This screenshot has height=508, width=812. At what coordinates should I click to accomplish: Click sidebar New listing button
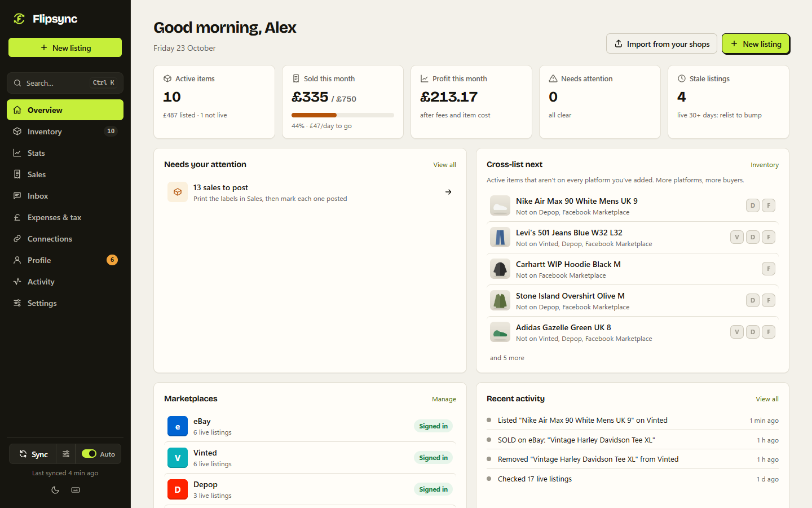pyautogui.click(x=65, y=48)
